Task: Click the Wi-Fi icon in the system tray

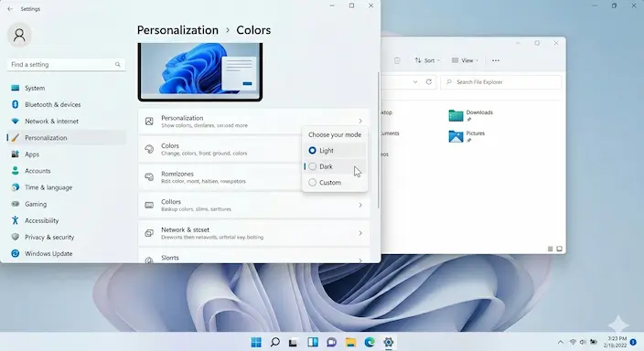Action: click(573, 342)
